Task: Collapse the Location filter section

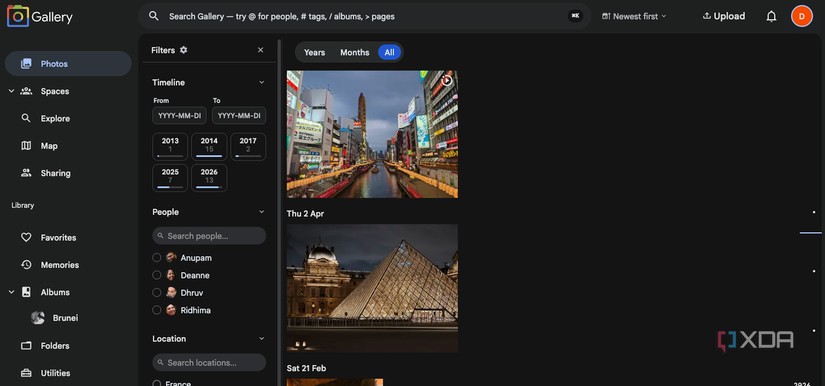Action: point(261,339)
